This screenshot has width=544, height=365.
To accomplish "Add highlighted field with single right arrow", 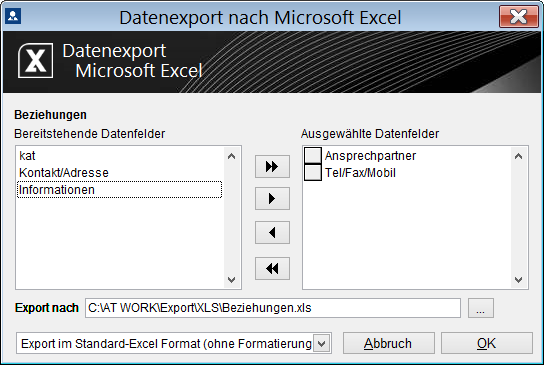I will [x=272, y=198].
